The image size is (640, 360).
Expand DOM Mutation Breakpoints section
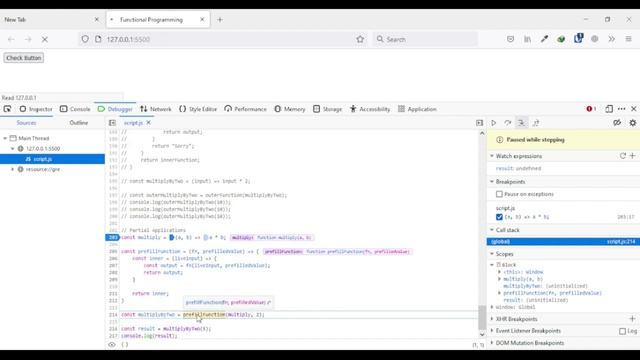pyautogui.click(x=492, y=343)
